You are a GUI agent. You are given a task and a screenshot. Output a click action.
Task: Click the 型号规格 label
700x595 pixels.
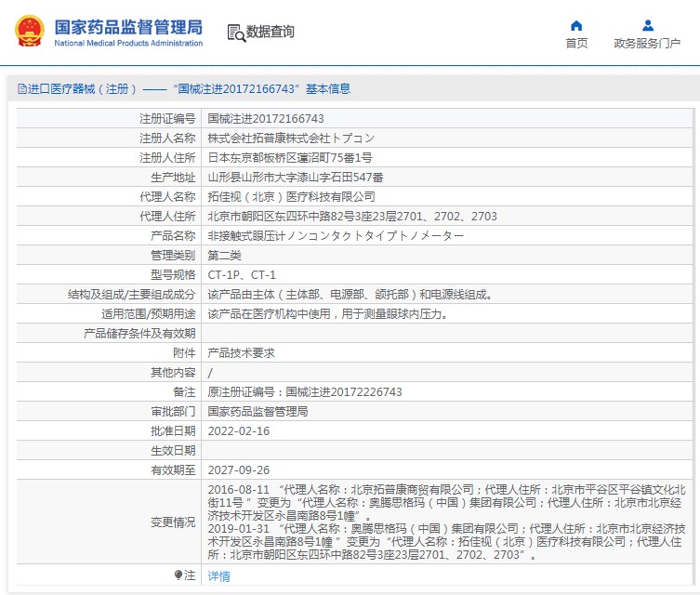coord(173,275)
